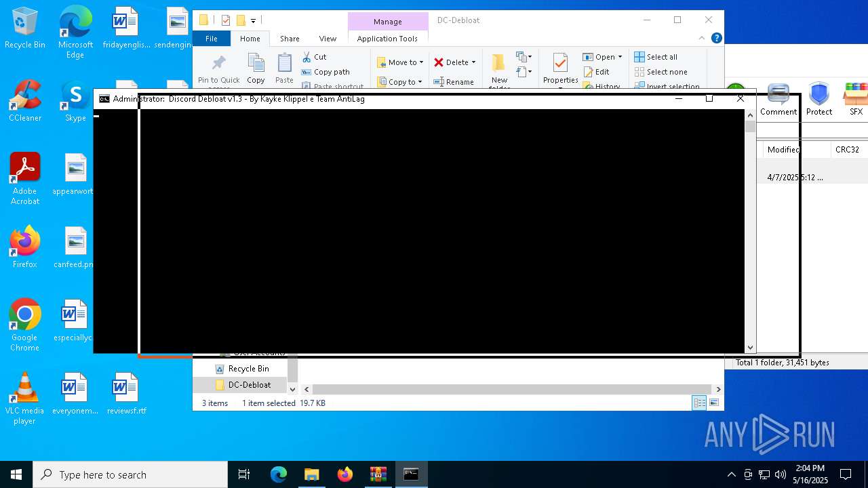
Task: Switch to the View ribbon tab
Action: (328, 39)
